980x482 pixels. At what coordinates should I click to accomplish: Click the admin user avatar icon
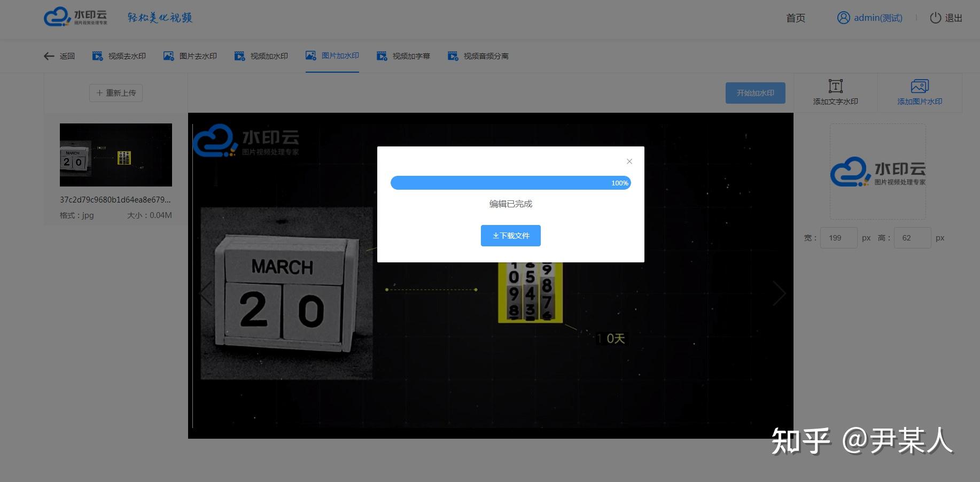[843, 18]
